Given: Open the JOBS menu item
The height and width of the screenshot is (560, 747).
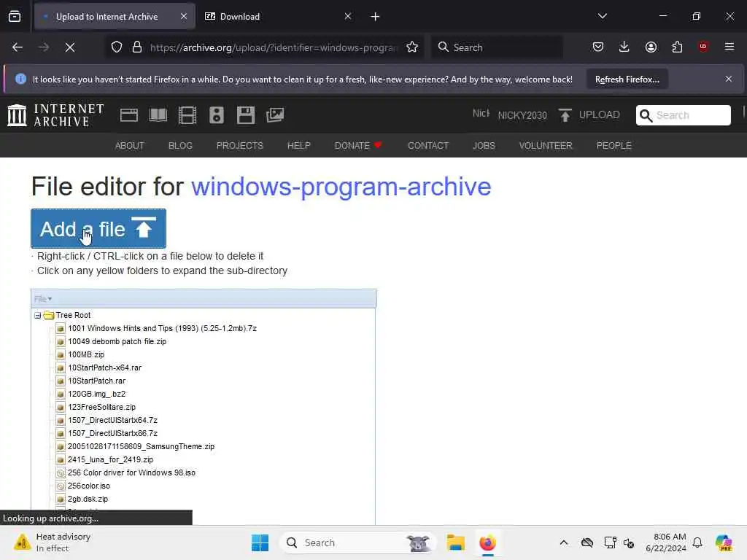Looking at the screenshot, I should click(484, 146).
